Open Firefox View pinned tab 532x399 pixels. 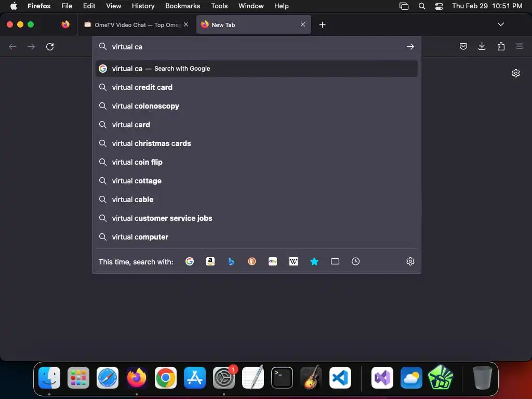click(65, 24)
